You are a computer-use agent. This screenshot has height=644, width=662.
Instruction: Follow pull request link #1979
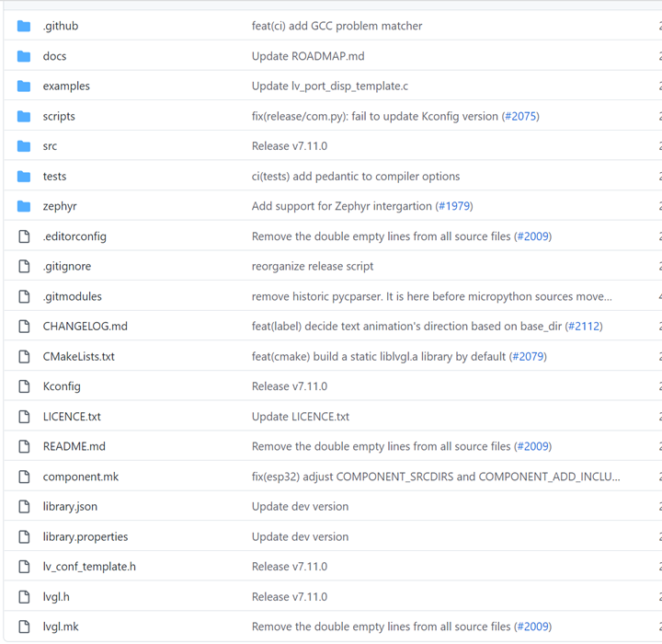[454, 206]
